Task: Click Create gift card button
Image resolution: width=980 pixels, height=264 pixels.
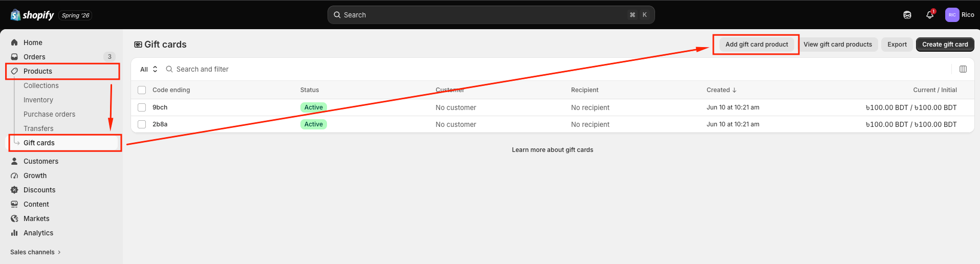Action: click(x=945, y=45)
